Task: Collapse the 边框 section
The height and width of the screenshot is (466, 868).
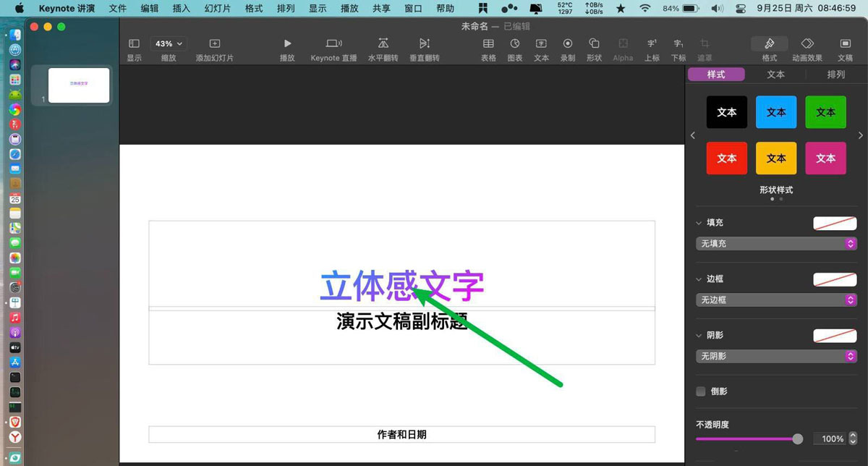Action: [699, 279]
